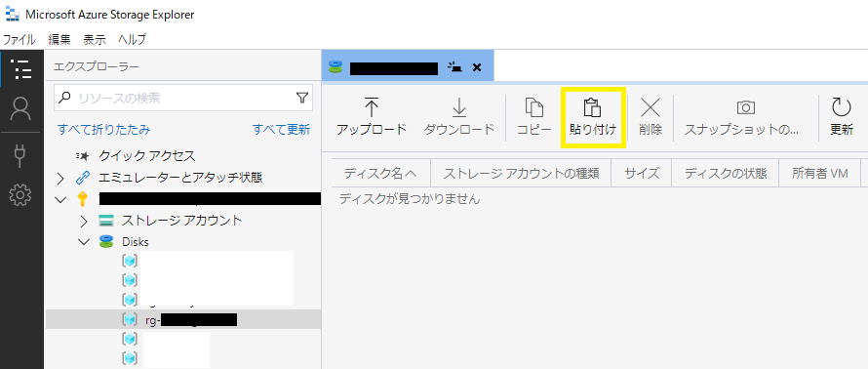Select the ストレージ アカウント tree item

pos(181,221)
